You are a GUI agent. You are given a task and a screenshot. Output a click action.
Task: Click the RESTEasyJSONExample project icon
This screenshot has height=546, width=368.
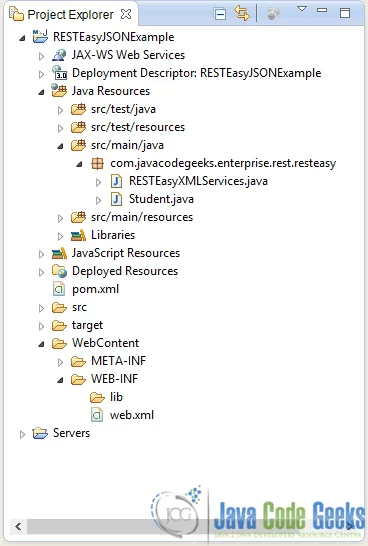pos(40,37)
